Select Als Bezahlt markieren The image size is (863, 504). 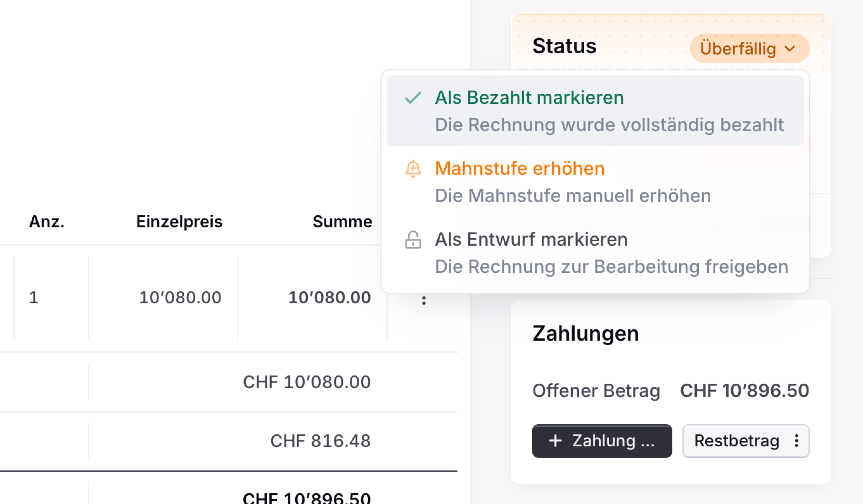click(595, 111)
